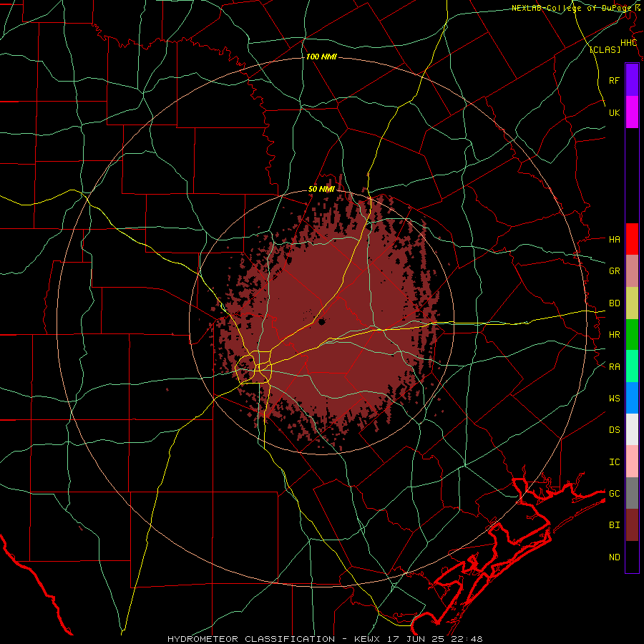Click the [CLAS] legend header
644x644 pixels.
(605, 49)
